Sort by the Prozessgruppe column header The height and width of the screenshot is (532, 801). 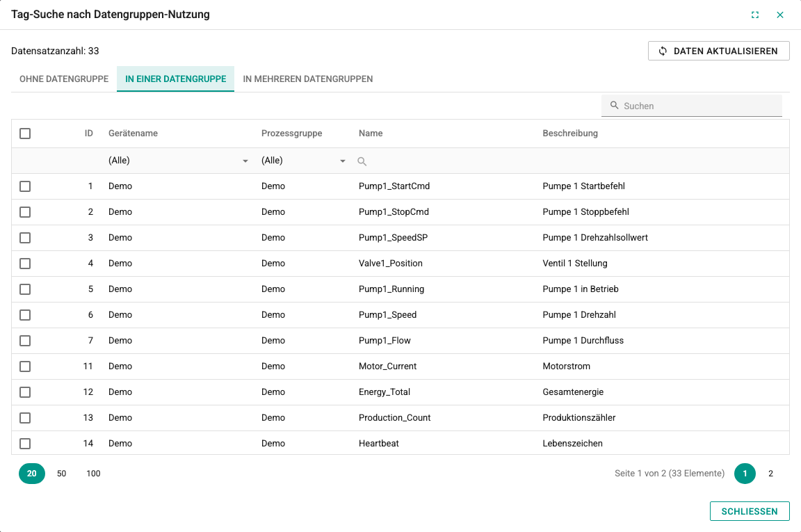292,134
